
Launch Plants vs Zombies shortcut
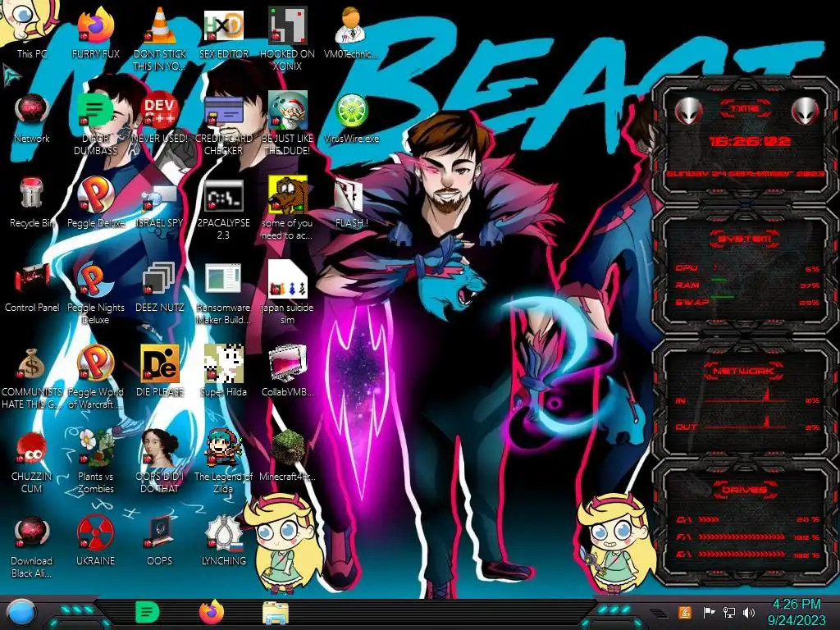[x=95, y=448]
